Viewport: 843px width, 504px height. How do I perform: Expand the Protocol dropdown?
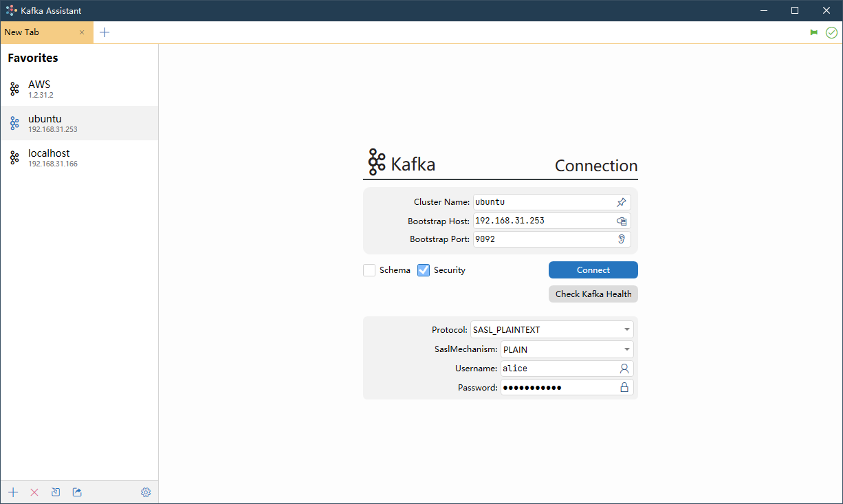click(x=626, y=330)
